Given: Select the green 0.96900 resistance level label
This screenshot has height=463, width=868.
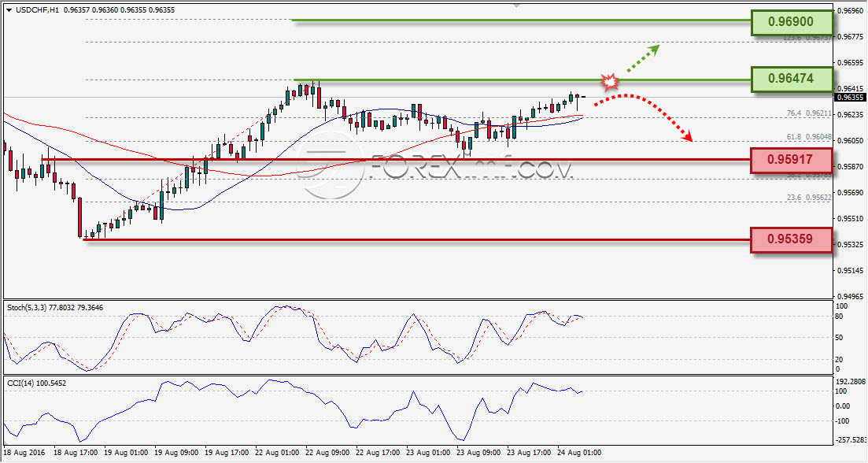Looking at the screenshot, I should [792, 23].
